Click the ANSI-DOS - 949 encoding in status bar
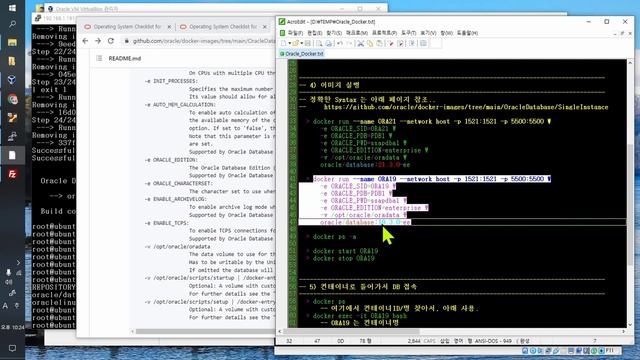Screen dimensions: 640x360 tap(492, 341)
